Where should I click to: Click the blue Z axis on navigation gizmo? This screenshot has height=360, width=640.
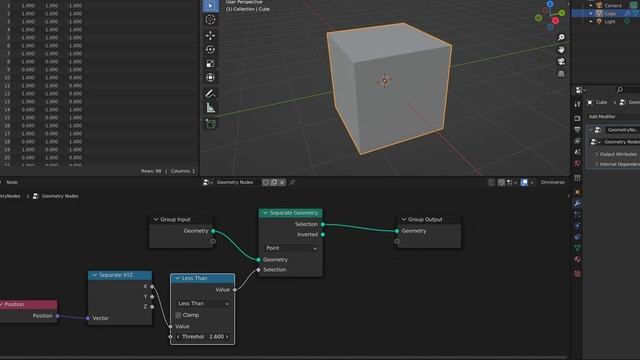click(x=550, y=4)
